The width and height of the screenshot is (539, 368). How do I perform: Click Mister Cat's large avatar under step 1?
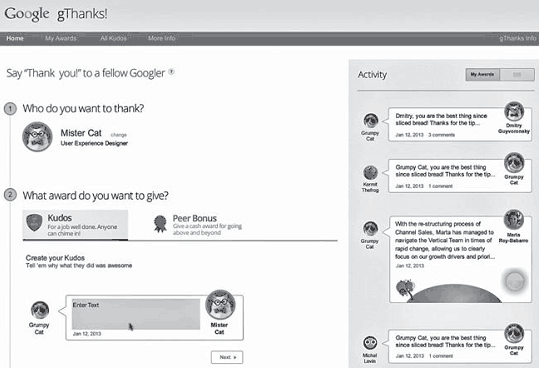tap(37, 136)
